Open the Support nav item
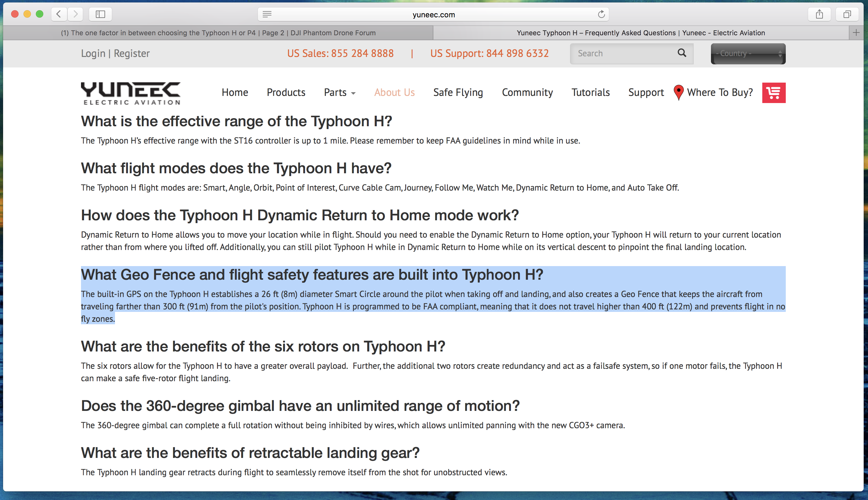The height and width of the screenshot is (500, 868). (x=646, y=93)
